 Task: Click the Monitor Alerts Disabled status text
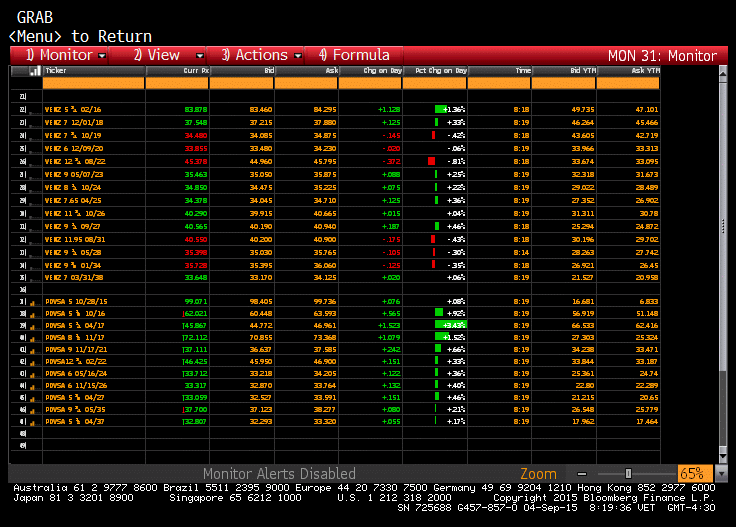pyautogui.click(x=279, y=474)
